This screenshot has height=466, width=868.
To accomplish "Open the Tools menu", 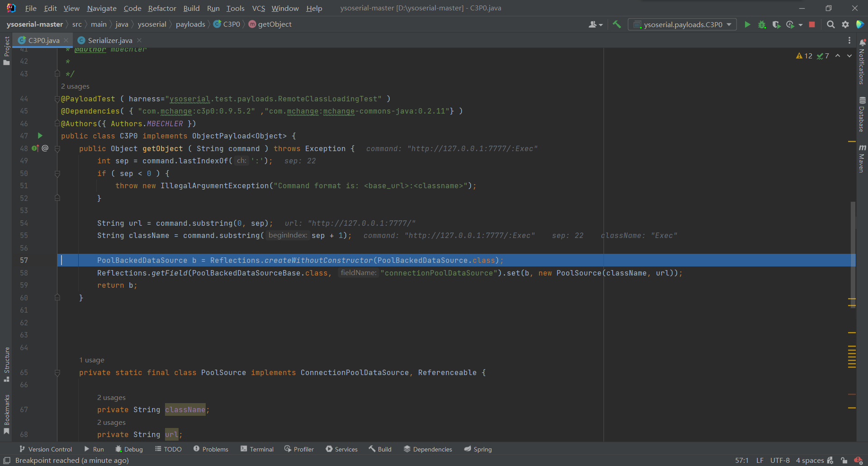I will pos(235,8).
